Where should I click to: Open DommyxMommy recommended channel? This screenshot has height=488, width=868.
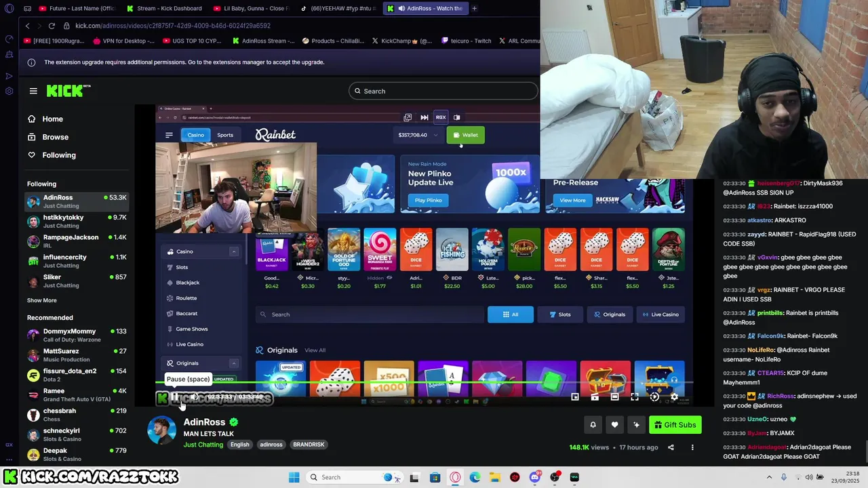point(77,335)
